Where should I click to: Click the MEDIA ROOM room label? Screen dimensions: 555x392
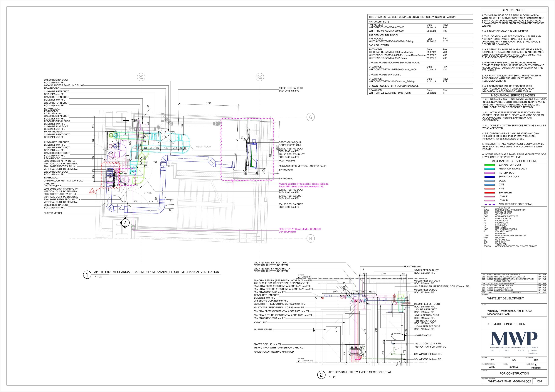203,147
